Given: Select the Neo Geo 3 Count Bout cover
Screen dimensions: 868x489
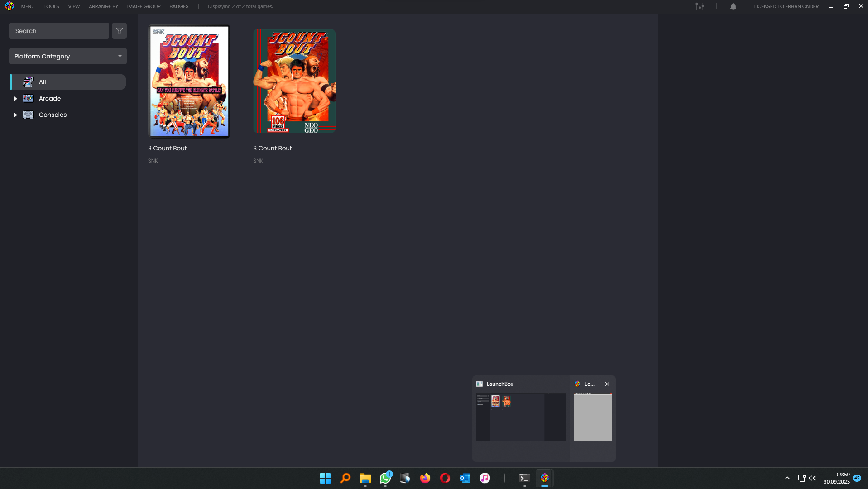Looking at the screenshot, I should point(294,81).
